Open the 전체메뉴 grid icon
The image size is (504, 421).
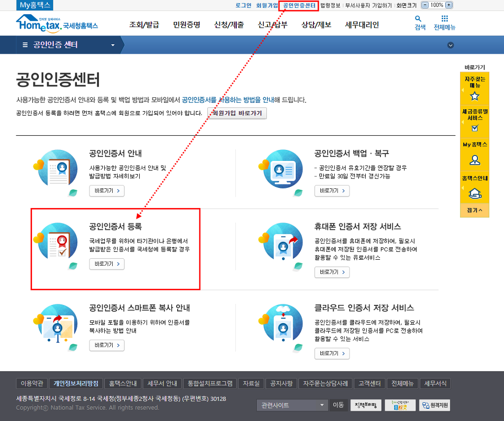coord(444,18)
